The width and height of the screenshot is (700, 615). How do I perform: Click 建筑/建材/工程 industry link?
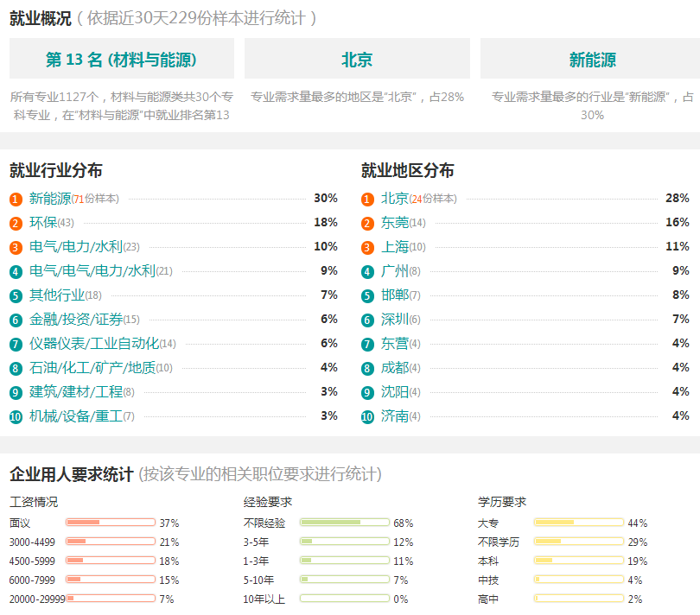(76, 392)
